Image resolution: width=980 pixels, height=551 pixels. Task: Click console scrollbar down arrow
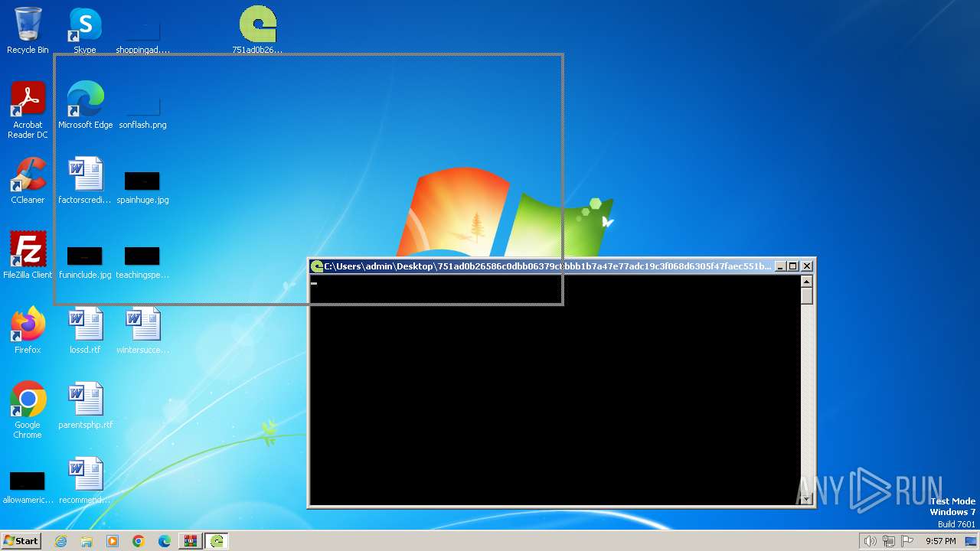click(x=806, y=499)
